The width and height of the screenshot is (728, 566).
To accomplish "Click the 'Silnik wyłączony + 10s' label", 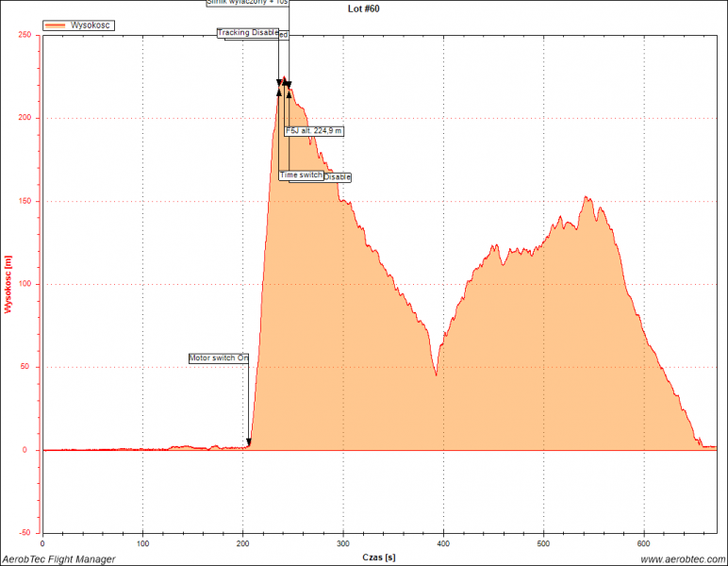I will (x=248, y=3).
